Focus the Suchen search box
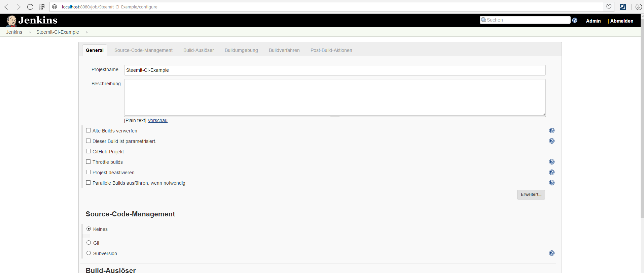 (525, 20)
